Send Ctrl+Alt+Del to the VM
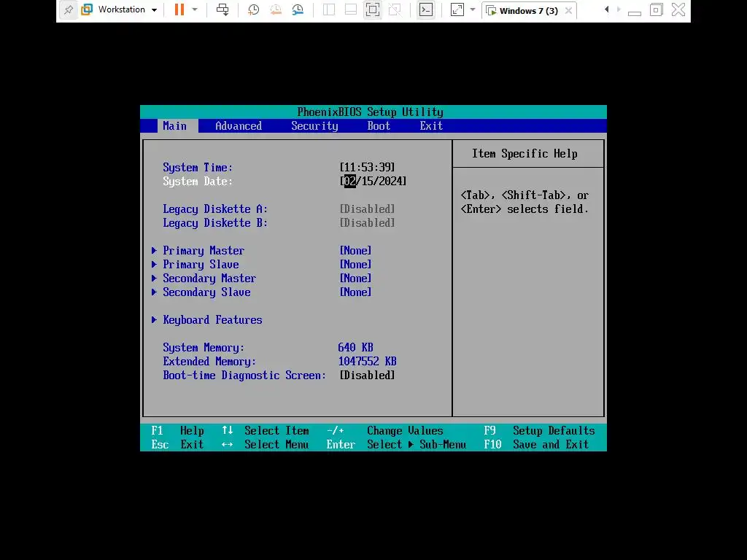747x560 pixels. coord(222,9)
